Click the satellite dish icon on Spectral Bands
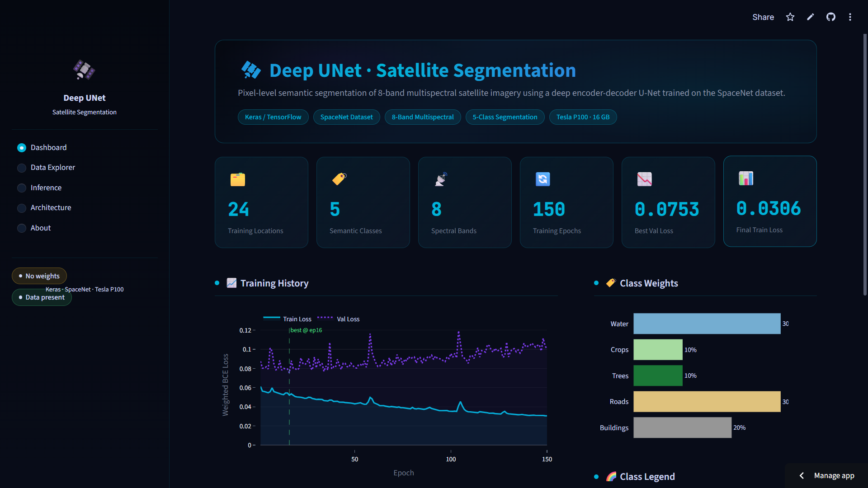 pos(441,179)
